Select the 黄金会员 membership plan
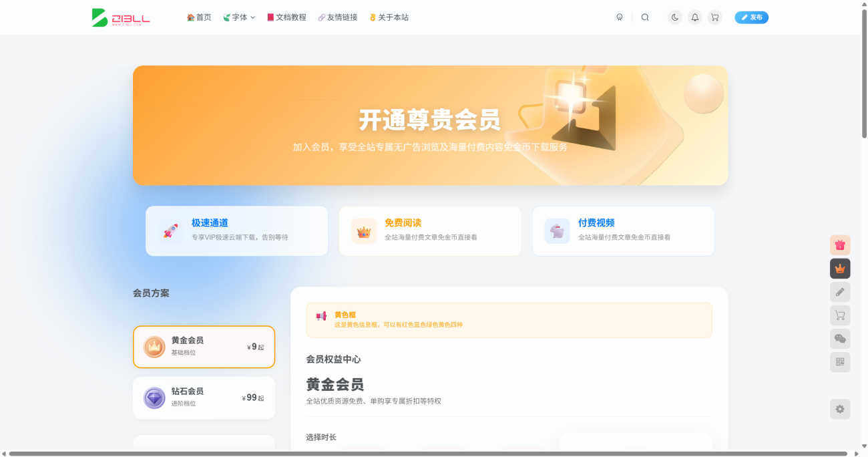 tap(204, 347)
